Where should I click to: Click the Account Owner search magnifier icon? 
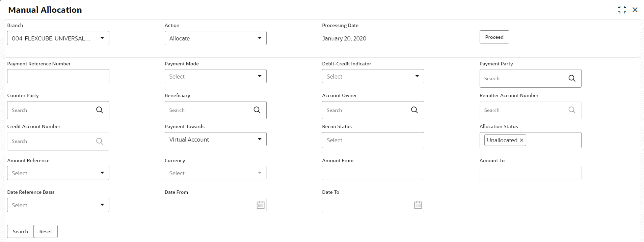coord(414,110)
